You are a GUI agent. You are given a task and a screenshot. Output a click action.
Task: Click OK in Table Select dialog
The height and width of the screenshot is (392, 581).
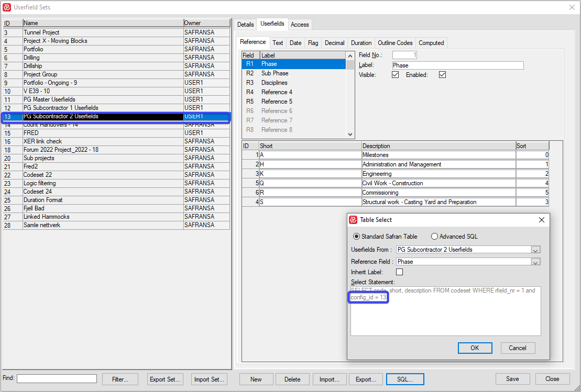(475, 348)
